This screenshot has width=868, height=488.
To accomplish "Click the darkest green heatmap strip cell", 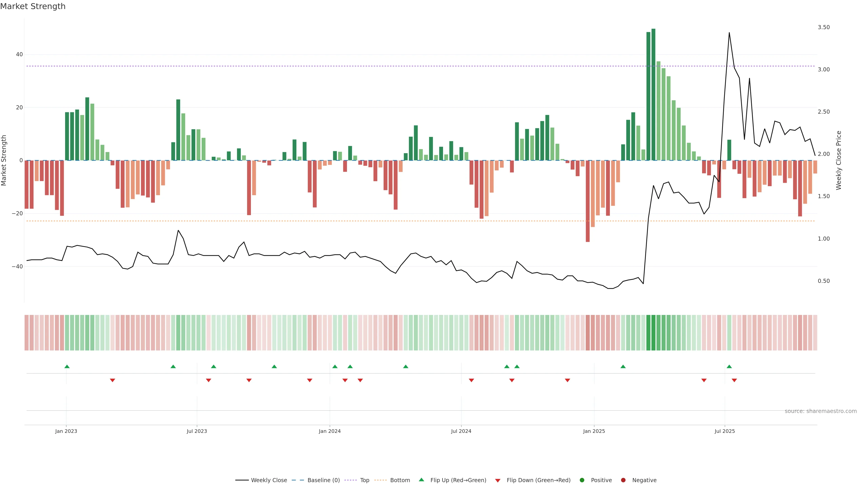I will coord(653,333).
